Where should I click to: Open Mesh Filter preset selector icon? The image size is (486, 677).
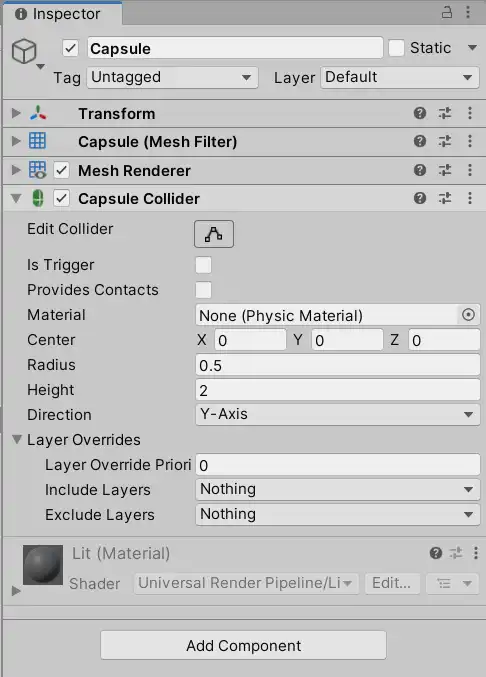point(445,141)
